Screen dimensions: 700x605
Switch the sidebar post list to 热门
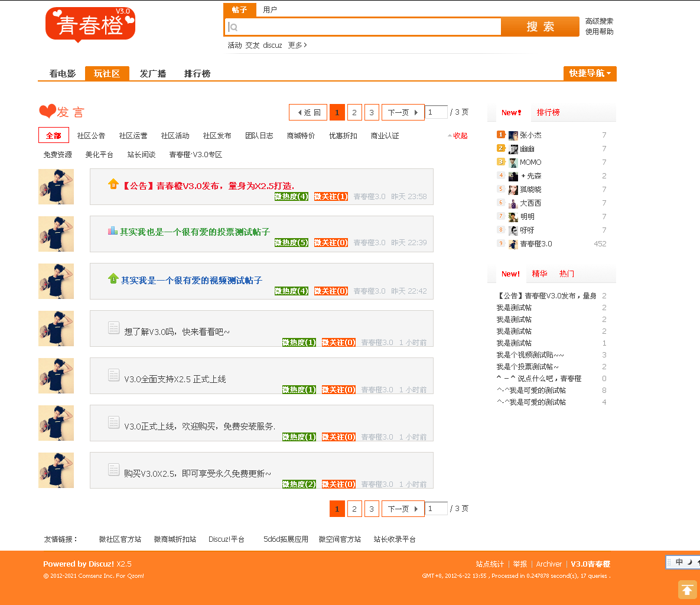[566, 274]
